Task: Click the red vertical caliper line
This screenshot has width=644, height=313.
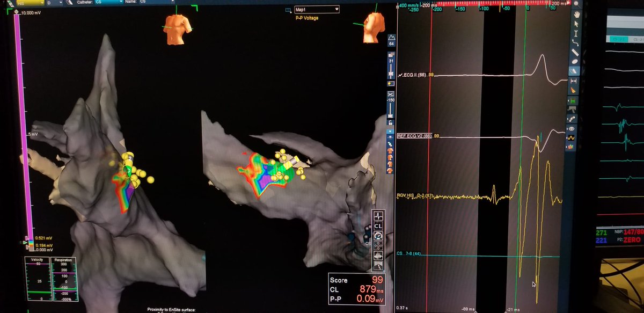Action: click(428, 161)
